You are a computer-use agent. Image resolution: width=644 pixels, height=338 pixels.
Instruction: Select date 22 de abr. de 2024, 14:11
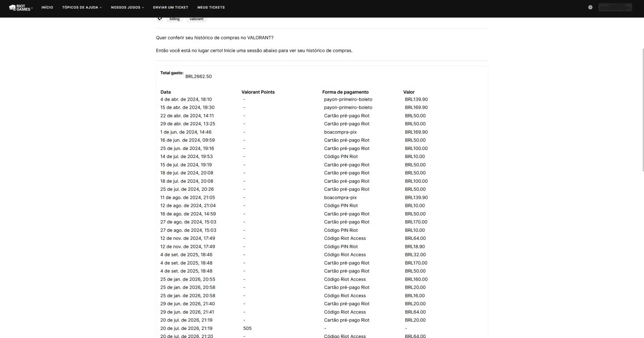tap(187, 116)
